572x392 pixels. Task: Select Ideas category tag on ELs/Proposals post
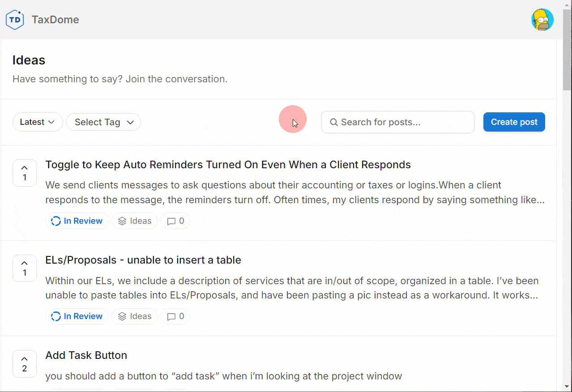point(135,316)
